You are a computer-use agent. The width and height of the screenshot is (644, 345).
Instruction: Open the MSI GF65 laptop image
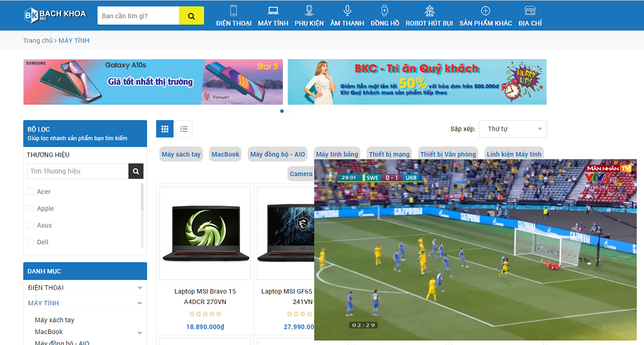coord(286,233)
